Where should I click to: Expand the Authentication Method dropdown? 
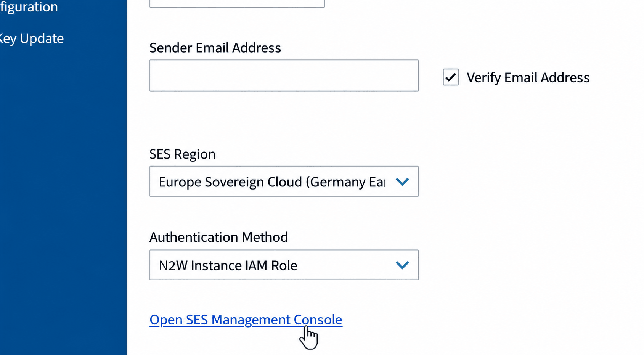pos(284,265)
